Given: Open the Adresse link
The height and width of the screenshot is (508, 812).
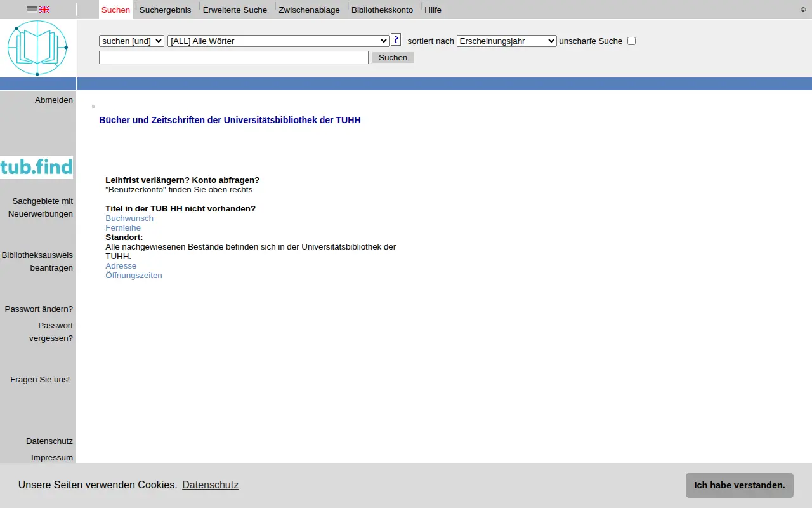Looking at the screenshot, I should [x=121, y=265].
